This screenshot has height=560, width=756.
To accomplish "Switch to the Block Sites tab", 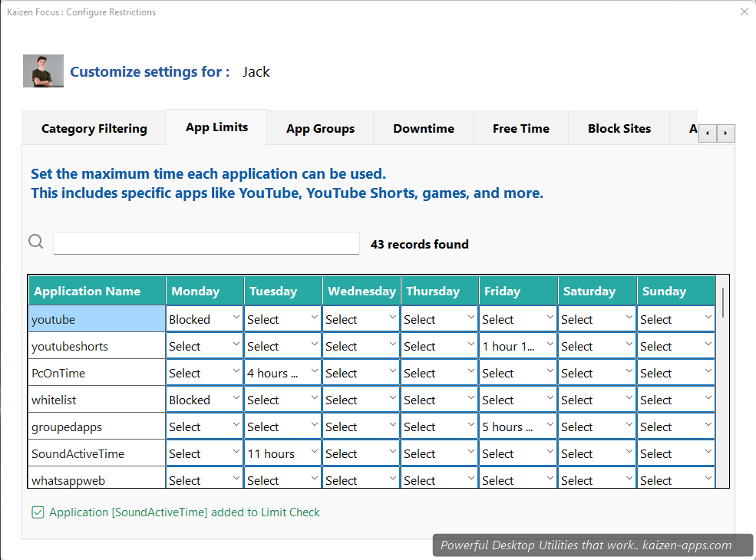I will (x=619, y=128).
